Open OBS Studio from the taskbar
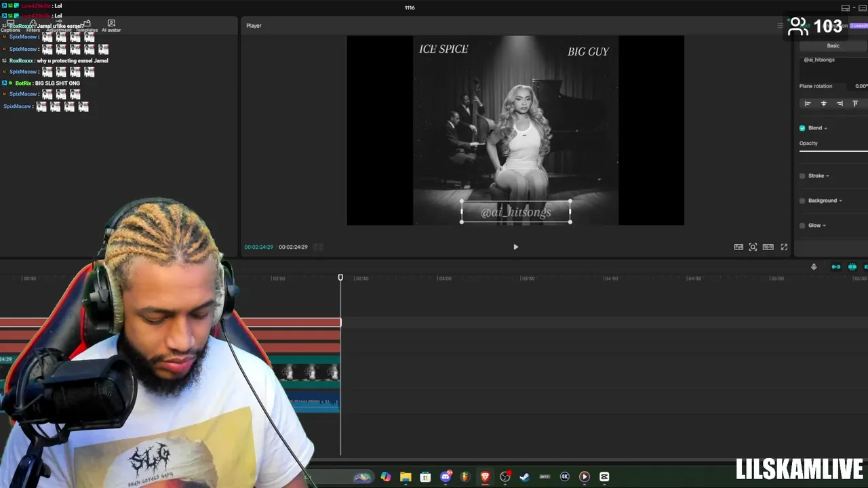 pyautogui.click(x=505, y=477)
